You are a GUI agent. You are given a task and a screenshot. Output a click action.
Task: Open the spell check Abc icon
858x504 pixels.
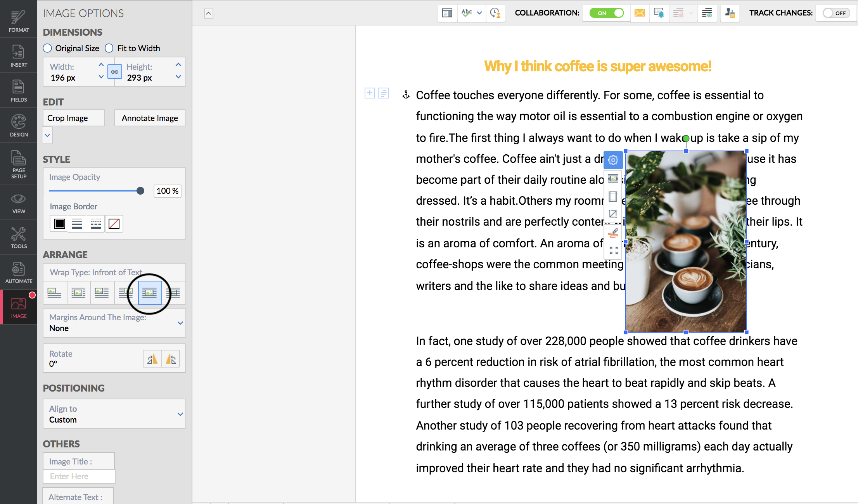pyautogui.click(x=467, y=13)
